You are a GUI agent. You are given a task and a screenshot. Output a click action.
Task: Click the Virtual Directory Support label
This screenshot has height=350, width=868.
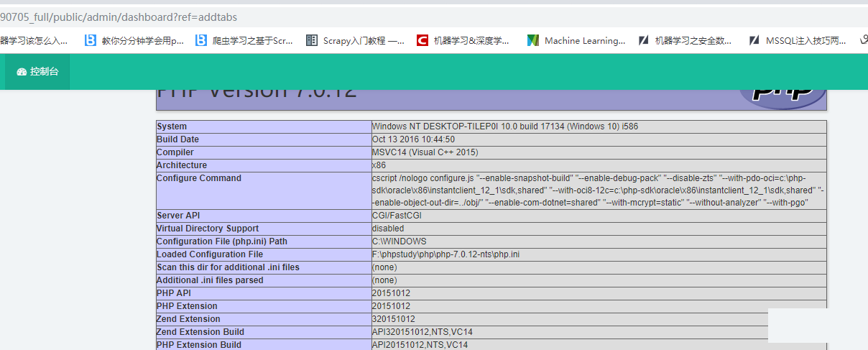[x=208, y=229]
